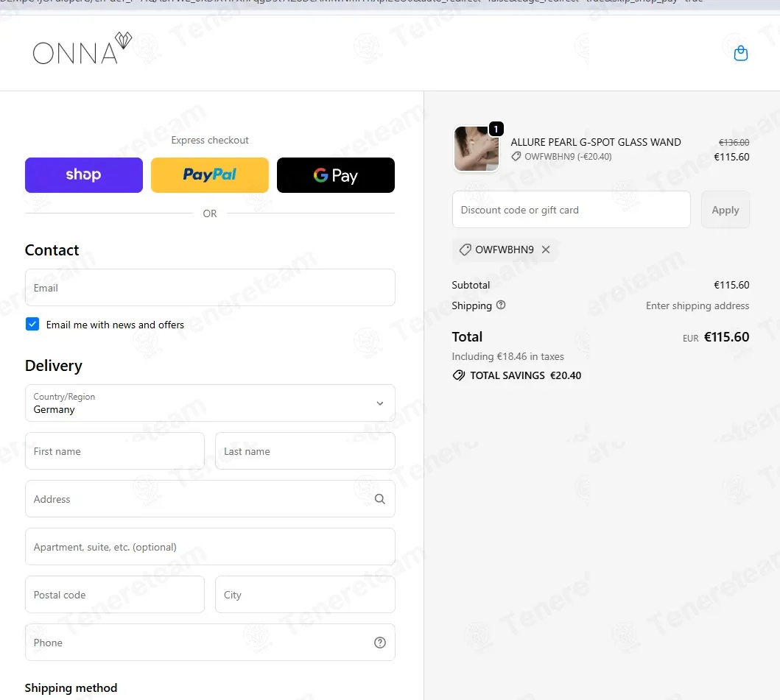
Task: Click the address search magnifier icon
Action: (379, 498)
